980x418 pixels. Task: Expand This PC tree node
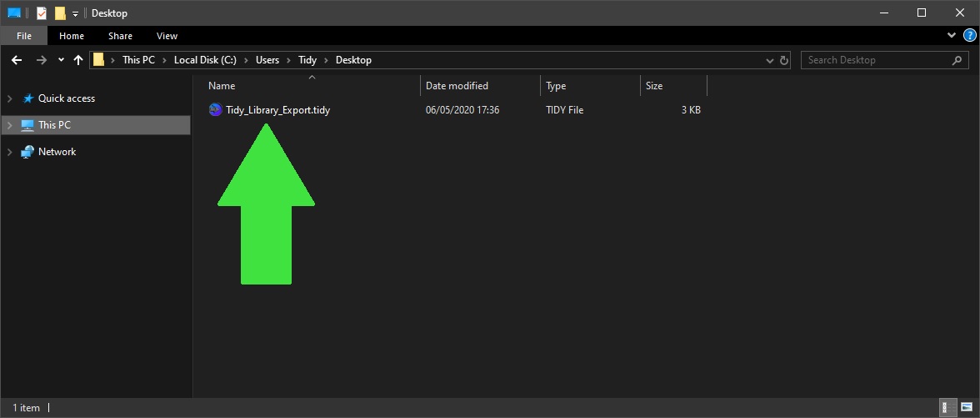(9, 125)
